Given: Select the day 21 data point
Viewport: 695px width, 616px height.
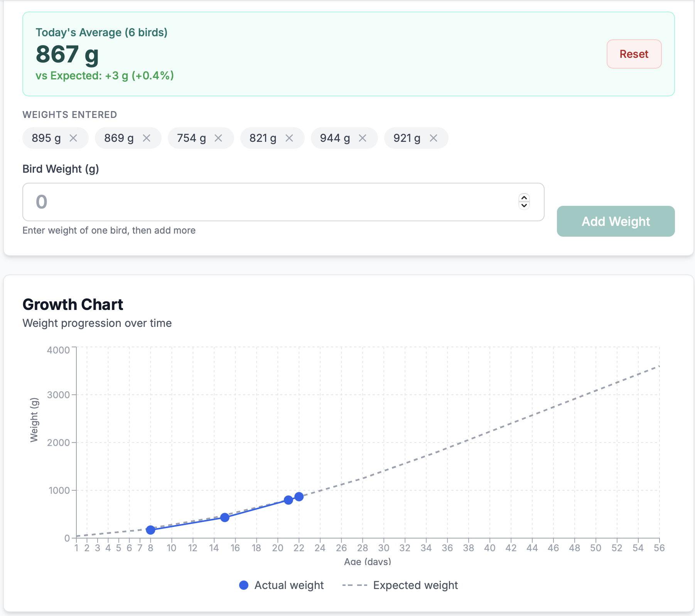Looking at the screenshot, I should coord(288,500).
